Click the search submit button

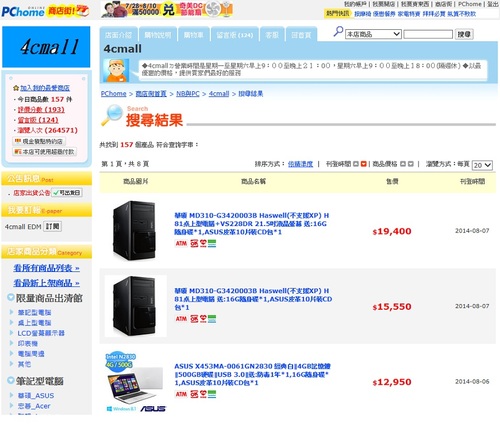point(464,34)
